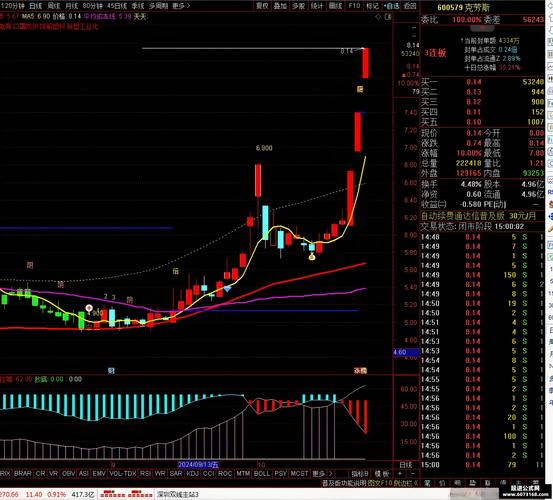Image resolution: width=553 pixels, height=500 pixels.
Task: Click the yellow money-bag marker on candlestick
Action: point(312,256)
